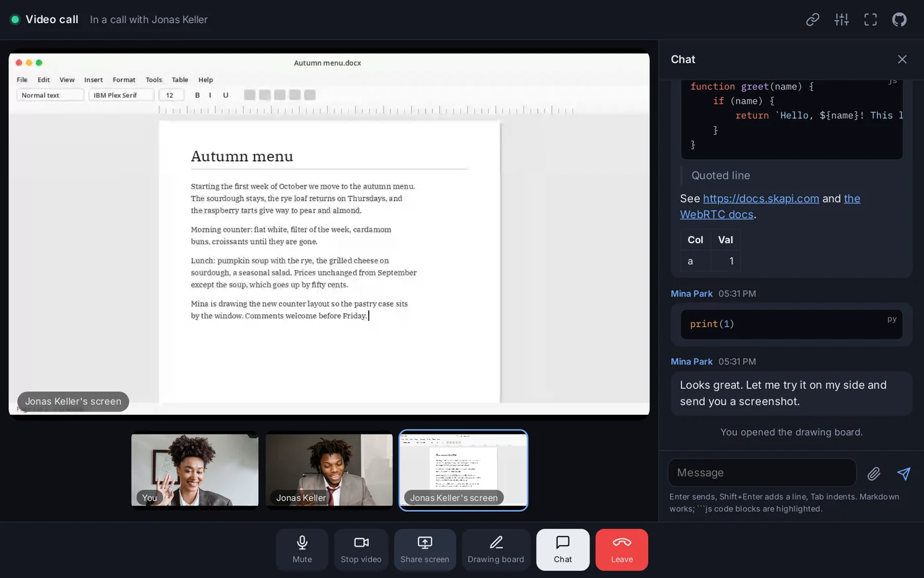
Task: Click the Message input field
Action: [x=762, y=473]
